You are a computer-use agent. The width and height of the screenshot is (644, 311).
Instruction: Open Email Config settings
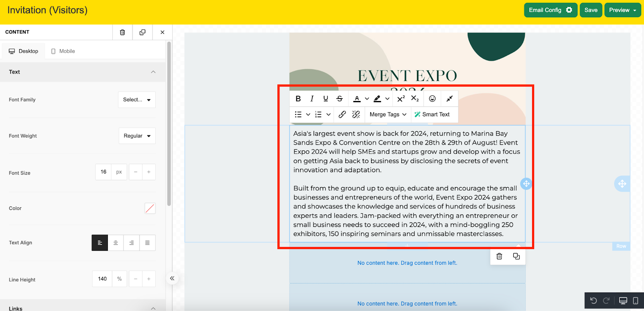pyautogui.click(x=551, y=10)
